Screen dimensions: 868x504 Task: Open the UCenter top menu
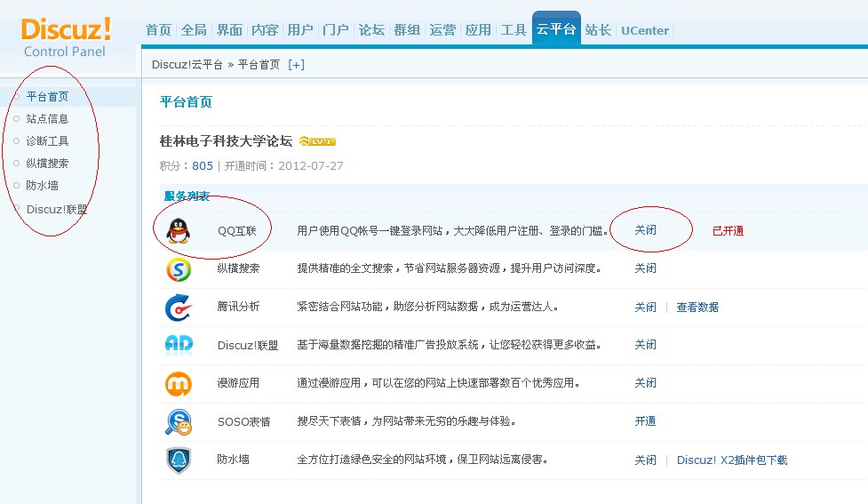point(645,30)
